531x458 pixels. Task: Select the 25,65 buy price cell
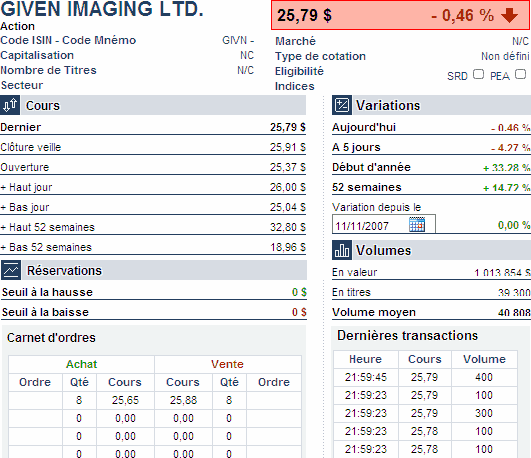coord(125,400)
